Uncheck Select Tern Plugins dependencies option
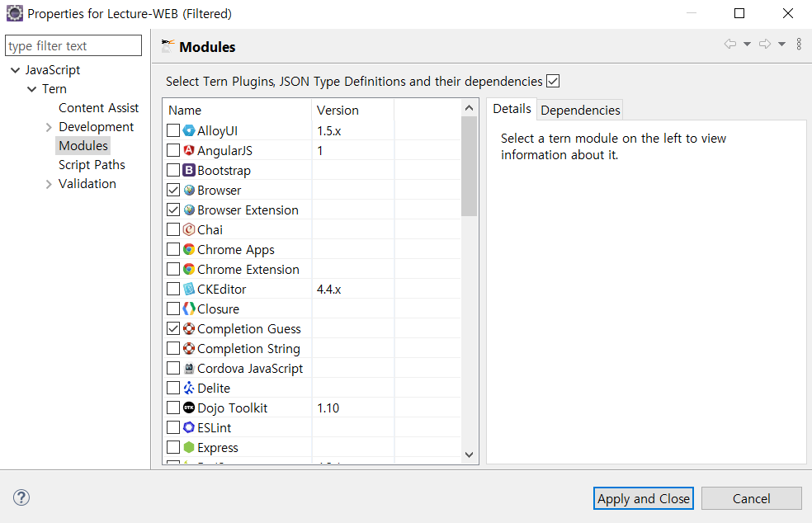 [552, 81]
